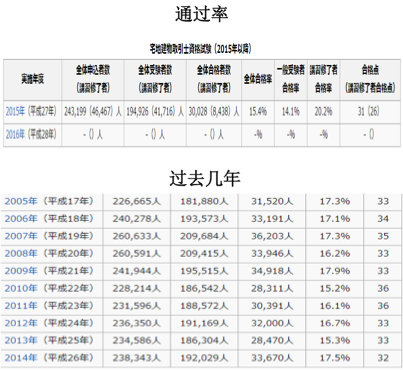The height and width of the screenshot is (370, 403).
Task: Click the 238,343人 applicants cell
Action: (137, 358)
